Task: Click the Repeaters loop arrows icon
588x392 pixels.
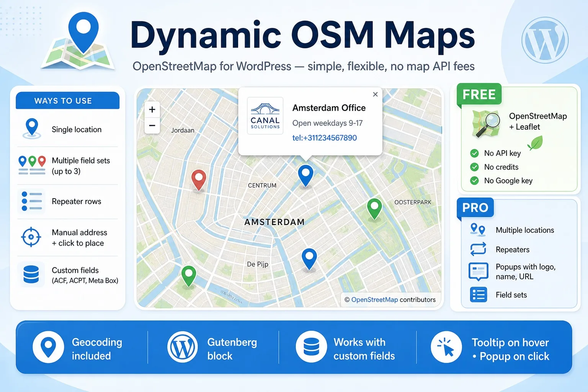Action: pos(478,249)
